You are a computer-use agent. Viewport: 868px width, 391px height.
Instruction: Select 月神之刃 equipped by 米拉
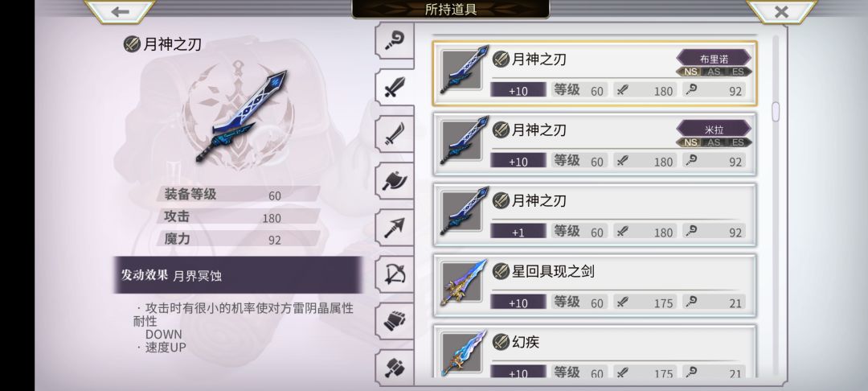pyautogui.click(x=594, y=144)
